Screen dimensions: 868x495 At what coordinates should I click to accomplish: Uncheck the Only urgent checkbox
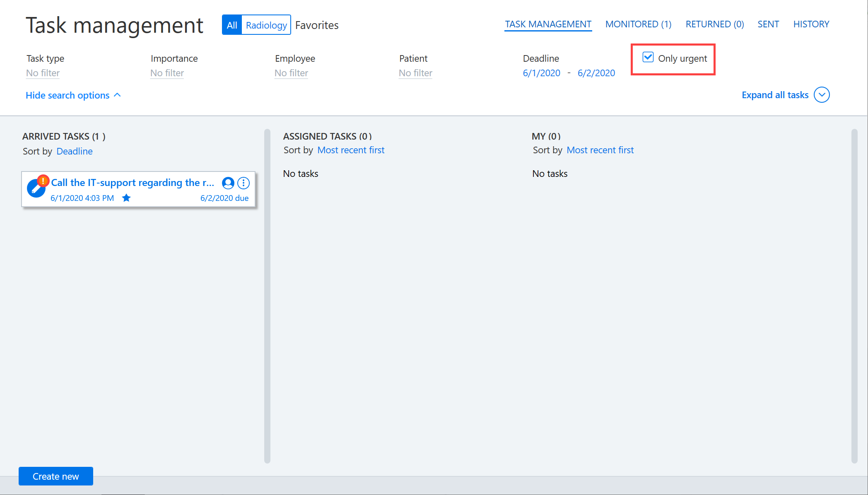point(648,58)
